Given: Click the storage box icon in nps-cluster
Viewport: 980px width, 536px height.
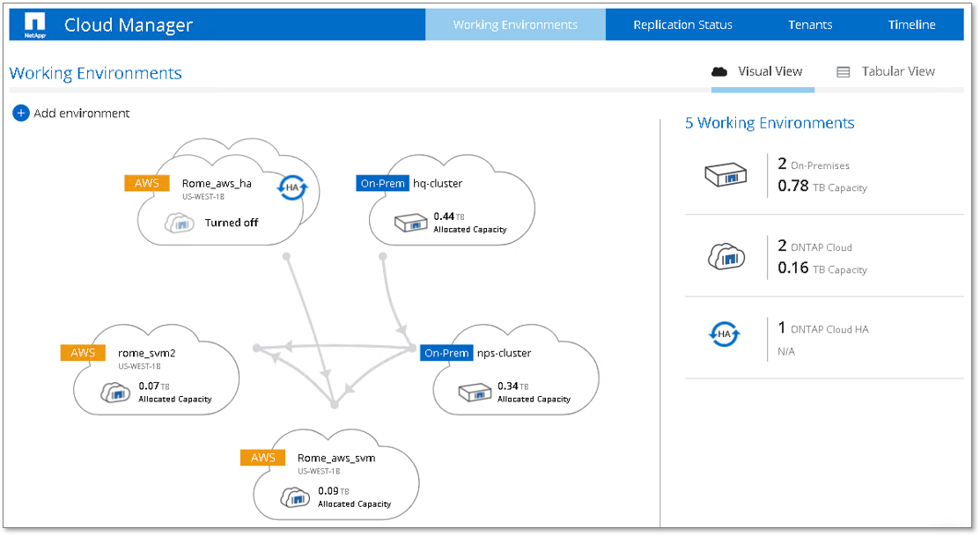Looking at the screenshot, I should [x=475, y=393].
